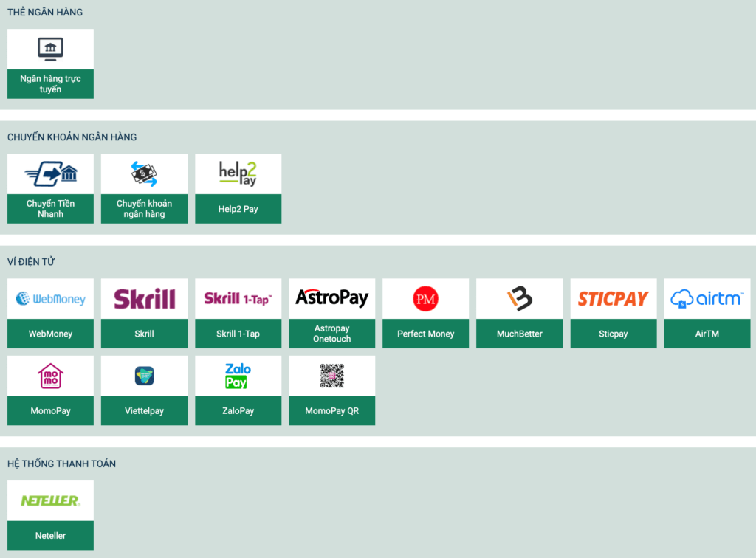Click the pink MoMo house logo
Viewport: 756px width, 558px height.
[51, 376]
